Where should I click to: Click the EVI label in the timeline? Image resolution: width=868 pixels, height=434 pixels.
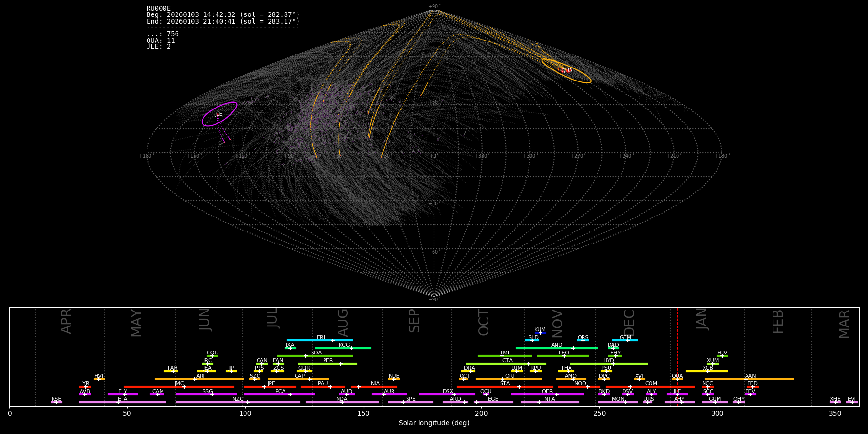point(852,399)
